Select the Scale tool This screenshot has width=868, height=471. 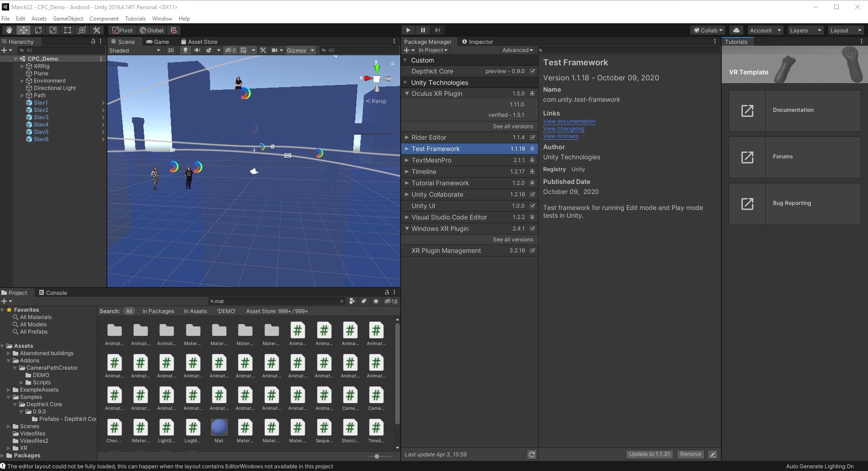coord(53,30)
